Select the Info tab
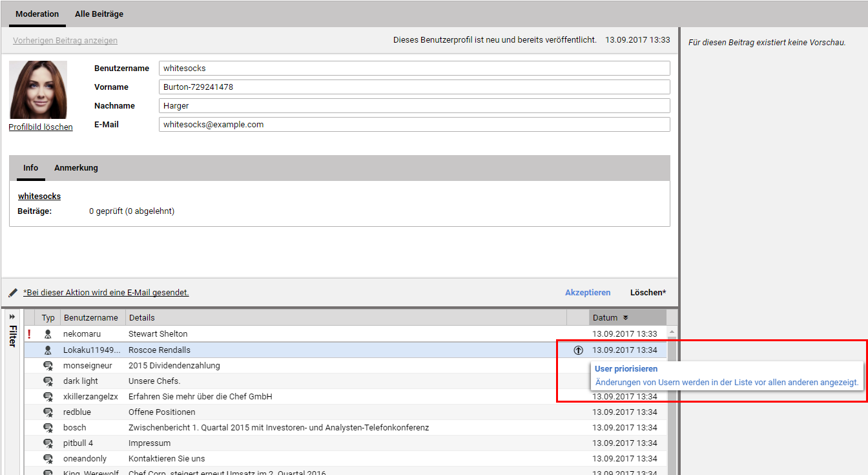 30,168
